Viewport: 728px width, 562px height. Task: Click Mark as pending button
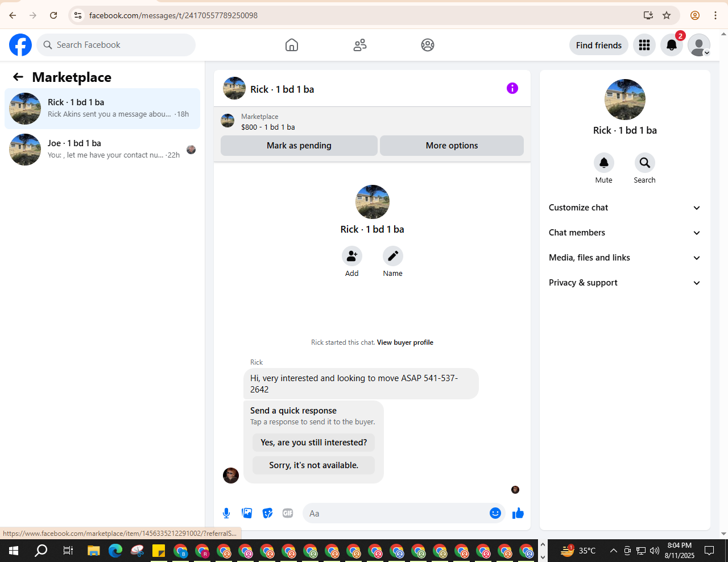299,146
